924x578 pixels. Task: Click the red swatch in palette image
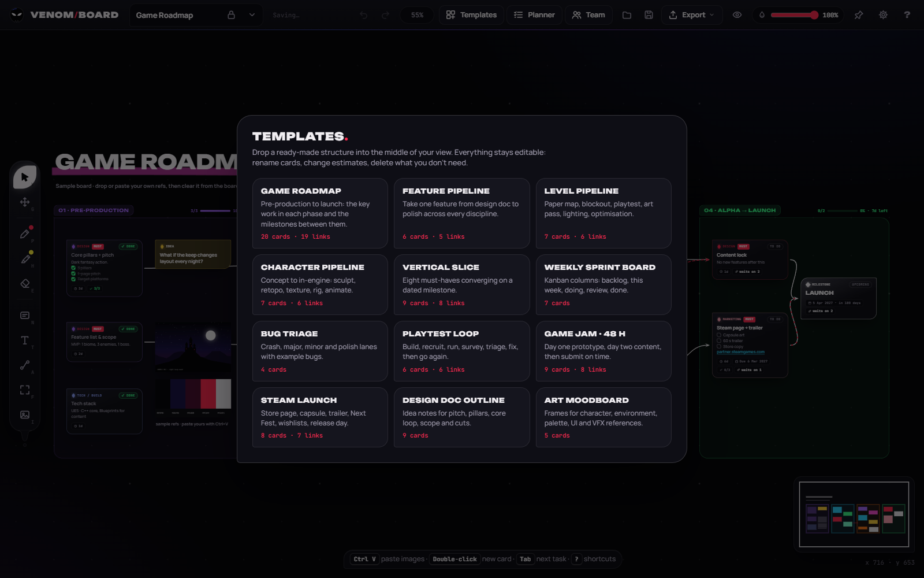coord(208,394)
